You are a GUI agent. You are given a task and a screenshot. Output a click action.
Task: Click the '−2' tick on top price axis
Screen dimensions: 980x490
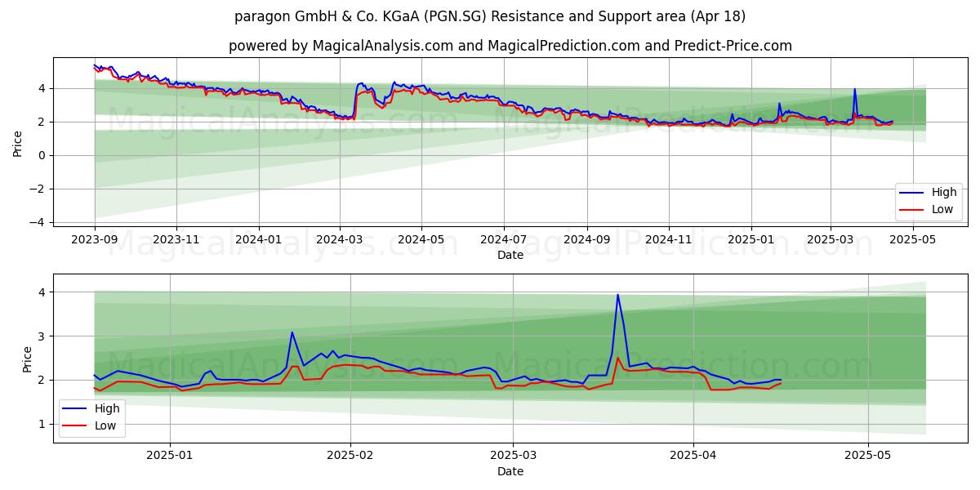pyautogui.click(x=39, y=189)
